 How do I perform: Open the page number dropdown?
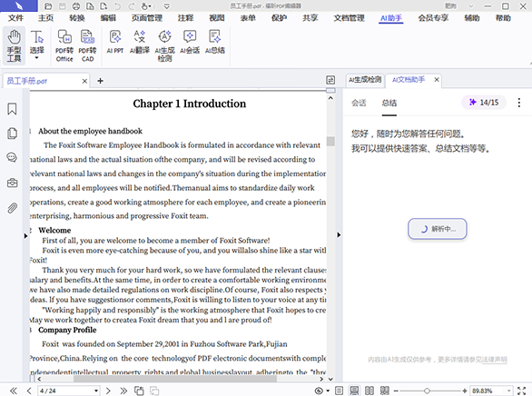pos(96,391)
